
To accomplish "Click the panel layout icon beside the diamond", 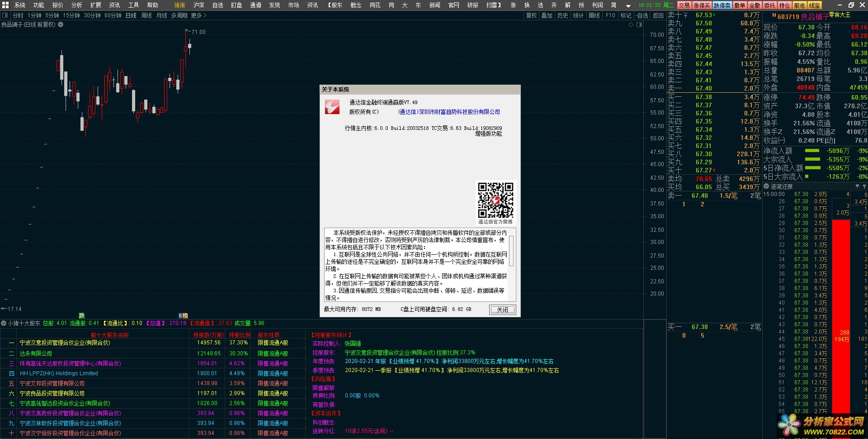I will 639,25.
